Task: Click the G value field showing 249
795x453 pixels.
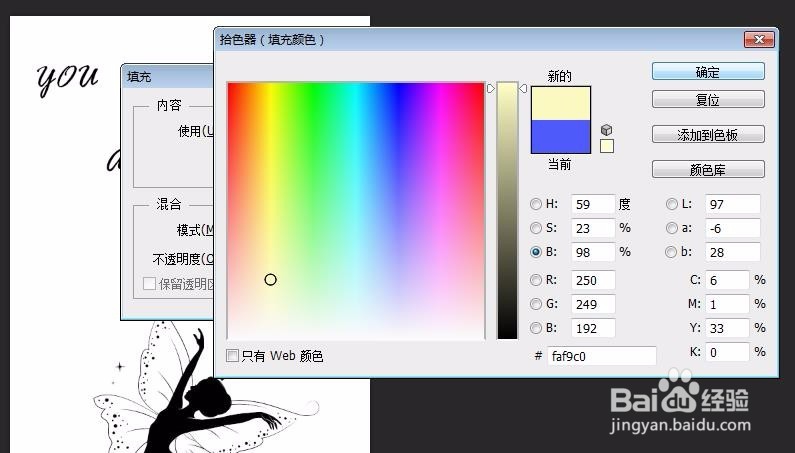Action: [x=593, y=304]
